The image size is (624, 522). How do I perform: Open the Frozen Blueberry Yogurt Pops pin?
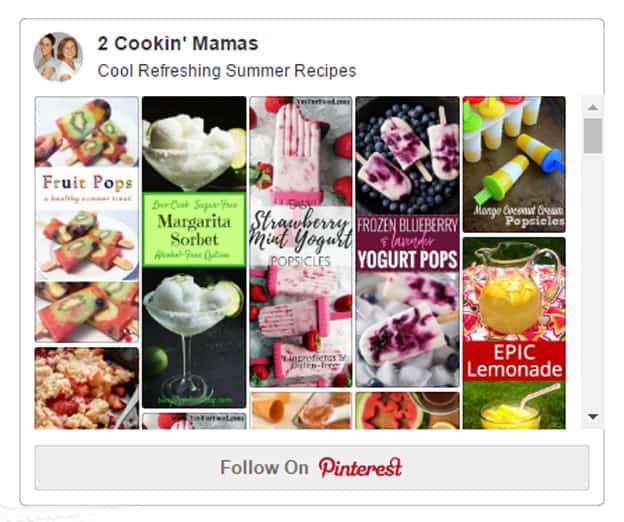click(408, 242)
